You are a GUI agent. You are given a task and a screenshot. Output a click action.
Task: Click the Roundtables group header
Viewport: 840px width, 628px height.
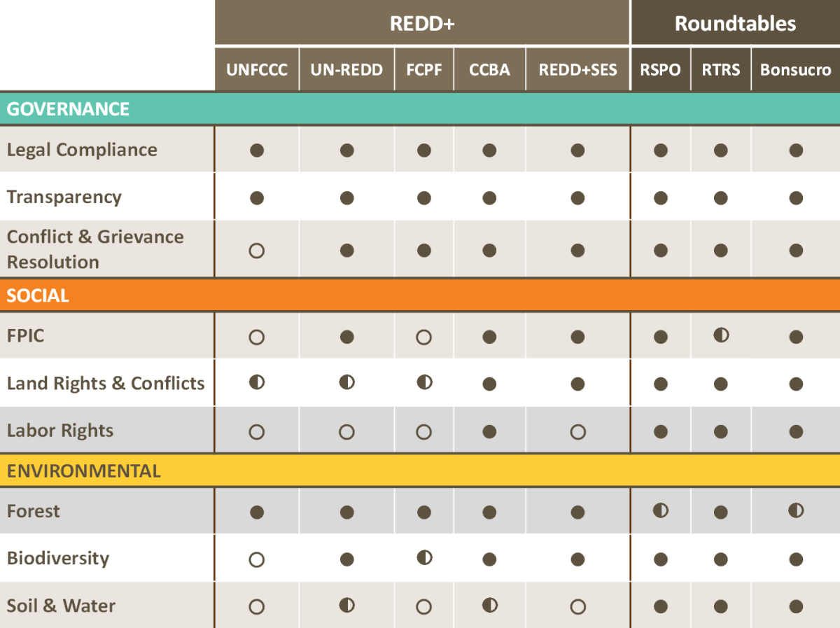[736, 23]
